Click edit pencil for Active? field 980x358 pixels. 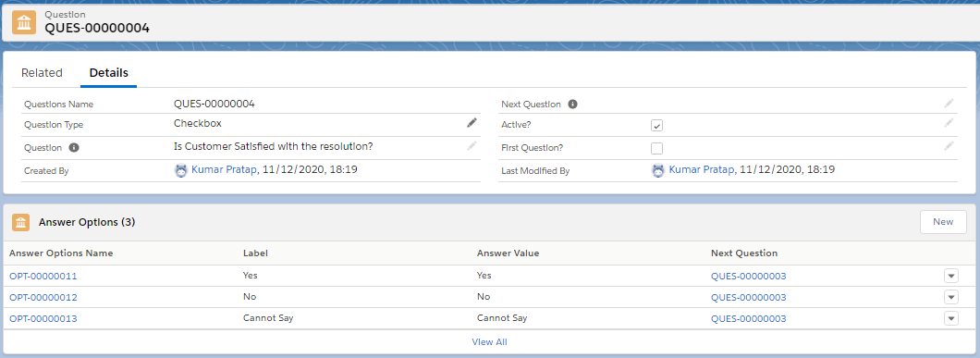tap(949, 123)
